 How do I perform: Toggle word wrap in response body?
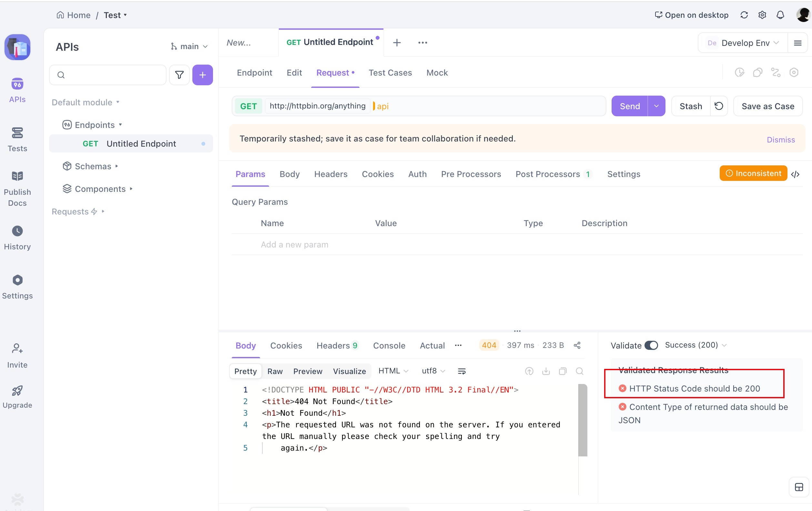(x=462, y=371)
